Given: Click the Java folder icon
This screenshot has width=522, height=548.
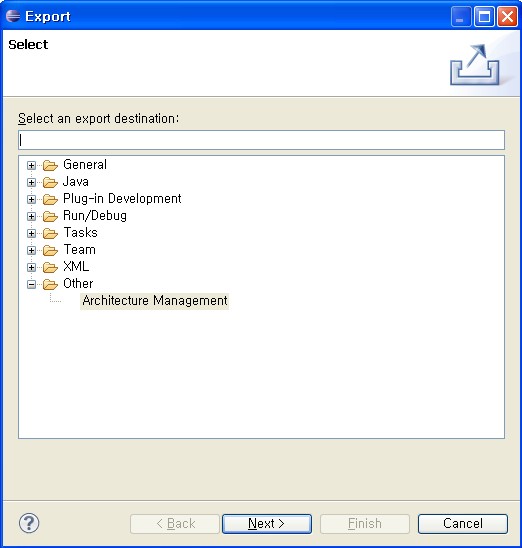Looking at the screenshot, I should (x=50, y=182).
